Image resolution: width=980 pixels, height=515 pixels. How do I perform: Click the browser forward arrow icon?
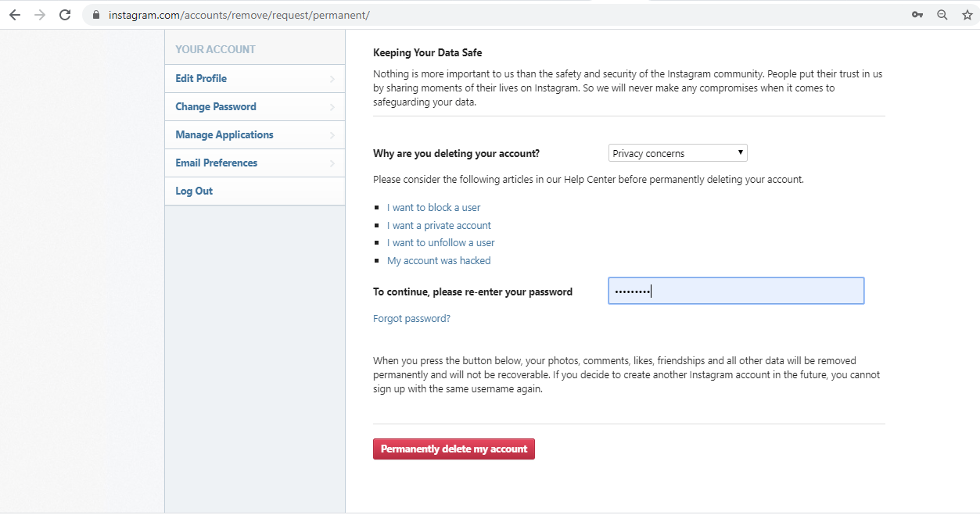(x=39, y=14)
